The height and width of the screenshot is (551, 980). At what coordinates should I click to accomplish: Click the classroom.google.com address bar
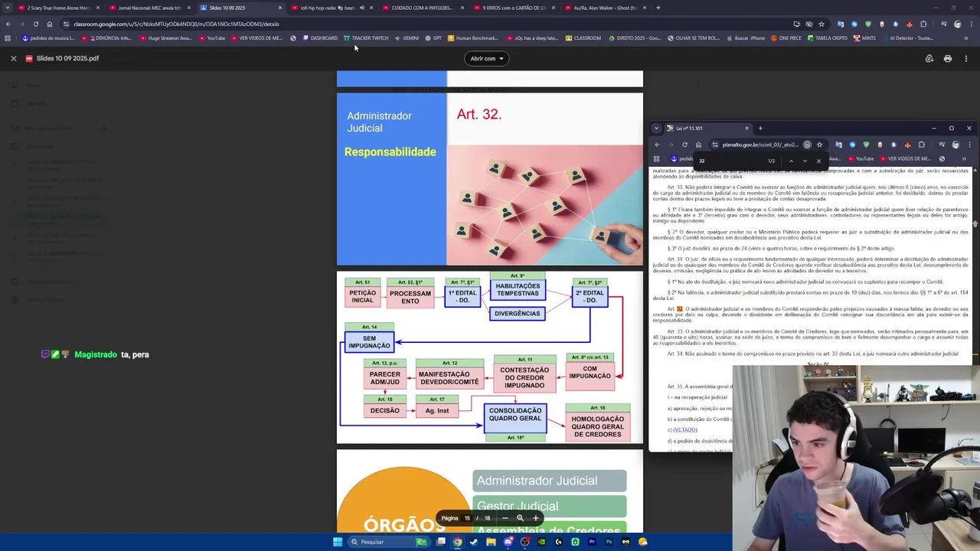[x=429, y=24]
